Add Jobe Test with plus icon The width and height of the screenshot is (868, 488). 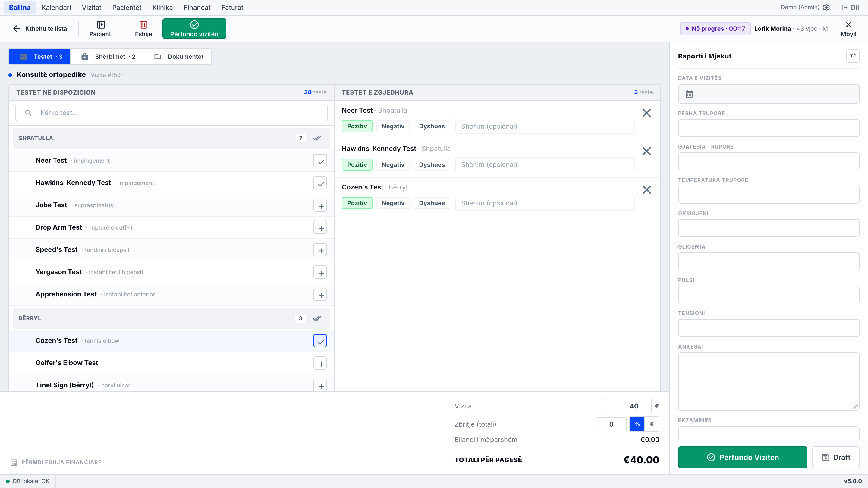(x=320, y=205)
